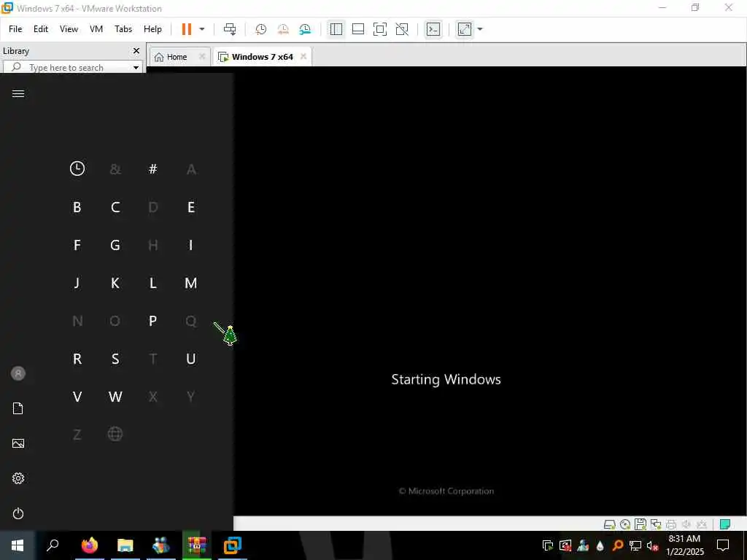Jump to apps starting with C
The height and width of the screenshot is (560, 747).
[x=115, y=207]
